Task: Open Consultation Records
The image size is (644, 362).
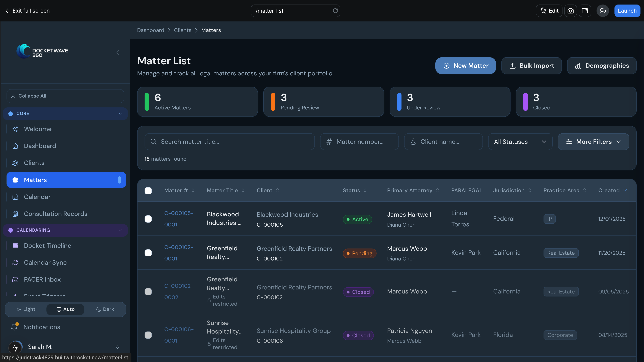Action: coord(56,214)
